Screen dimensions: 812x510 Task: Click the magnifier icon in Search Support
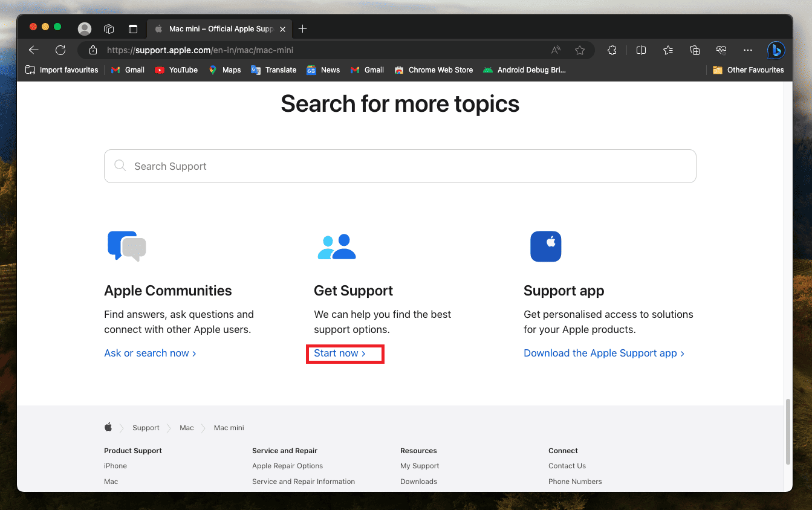pyautogui.click(x=120, y=166)
